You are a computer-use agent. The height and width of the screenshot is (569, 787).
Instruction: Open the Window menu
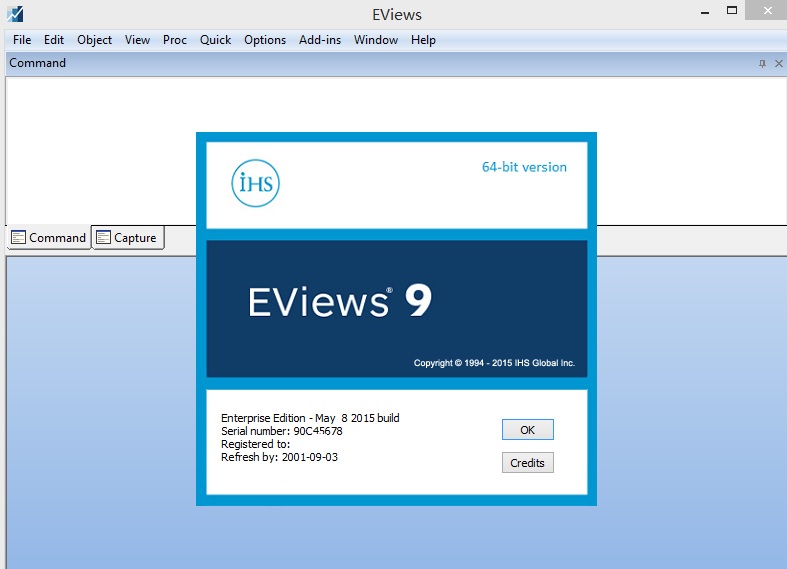376,40
